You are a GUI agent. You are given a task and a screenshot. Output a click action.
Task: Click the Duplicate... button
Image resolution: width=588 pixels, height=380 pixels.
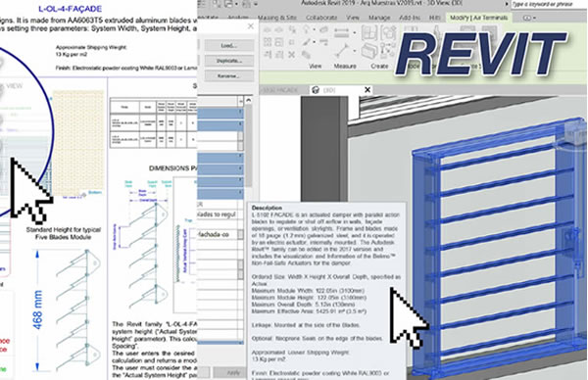click(228, 61)
